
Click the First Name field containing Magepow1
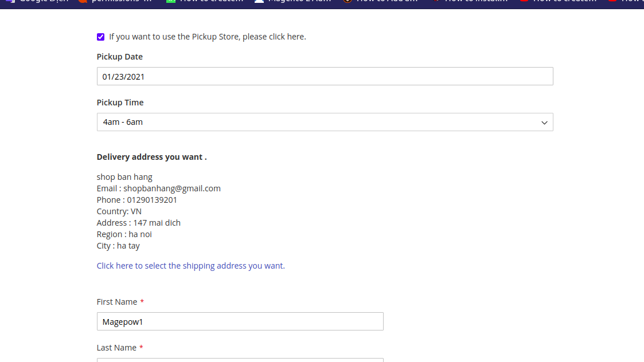pyautogui.click(x=240, y=321)
